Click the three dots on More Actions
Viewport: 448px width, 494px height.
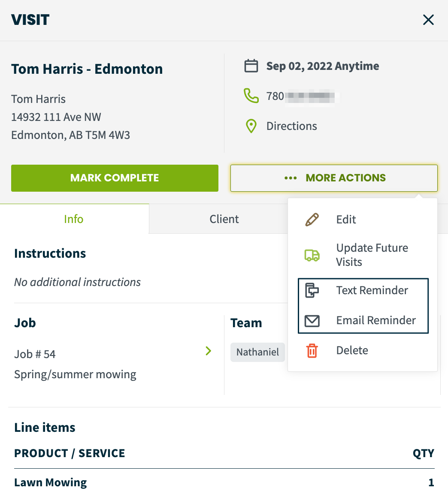tap(291, 178)
